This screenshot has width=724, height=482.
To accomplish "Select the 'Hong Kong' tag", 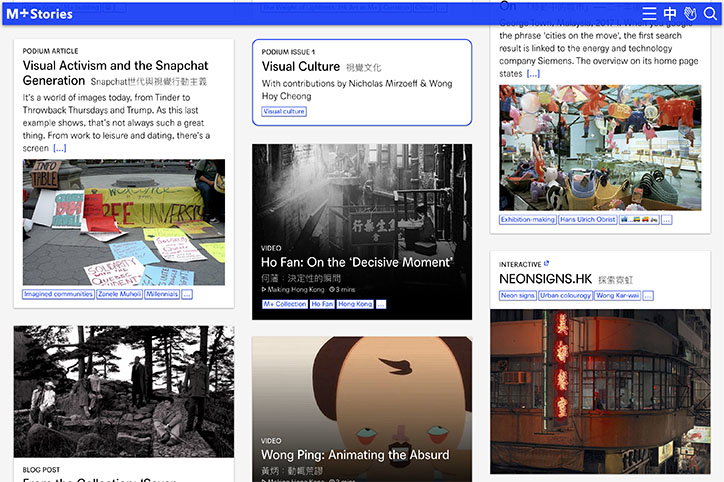I will 355,304.
